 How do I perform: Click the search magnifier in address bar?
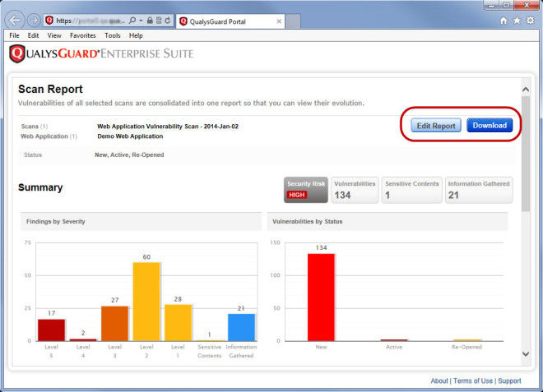coord(132,21)
